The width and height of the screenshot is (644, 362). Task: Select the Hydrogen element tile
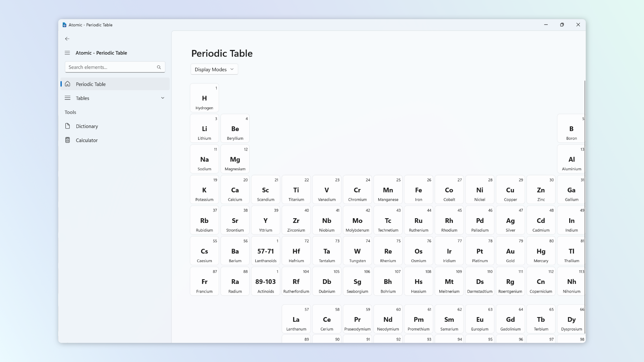tap(204, 98)
